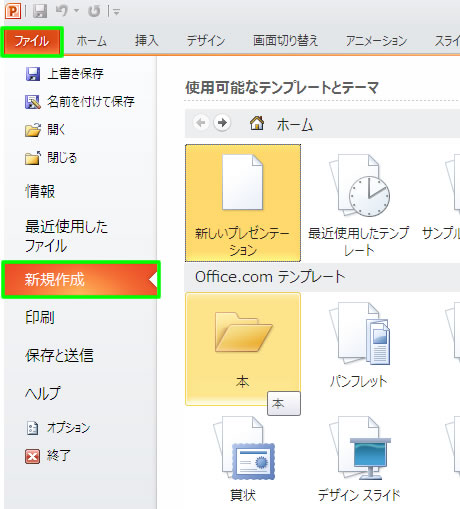Click the PowerPoint application icon

coord(13,11)
